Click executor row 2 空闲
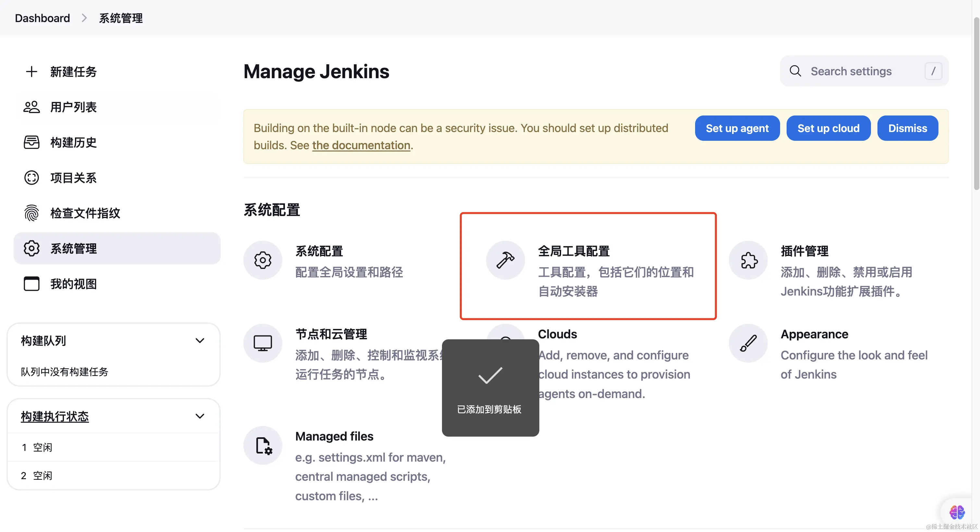This screenshot has width=980, height=532. click(113, 475)
